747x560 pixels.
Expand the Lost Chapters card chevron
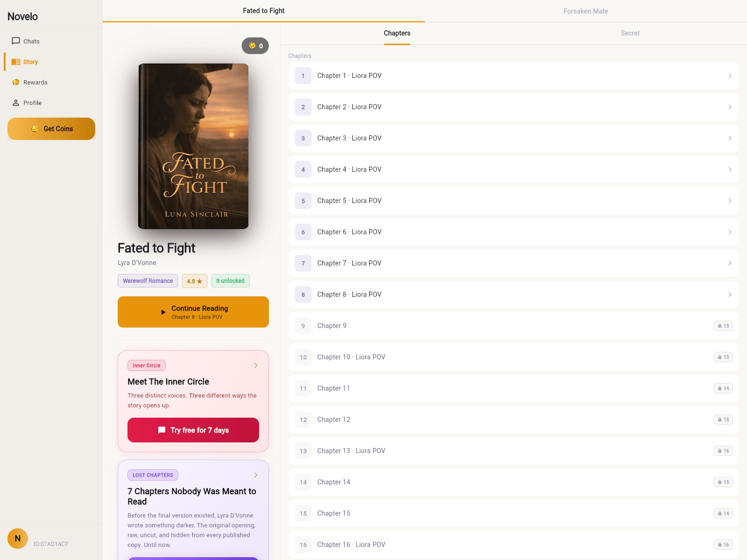click(256, 475)
